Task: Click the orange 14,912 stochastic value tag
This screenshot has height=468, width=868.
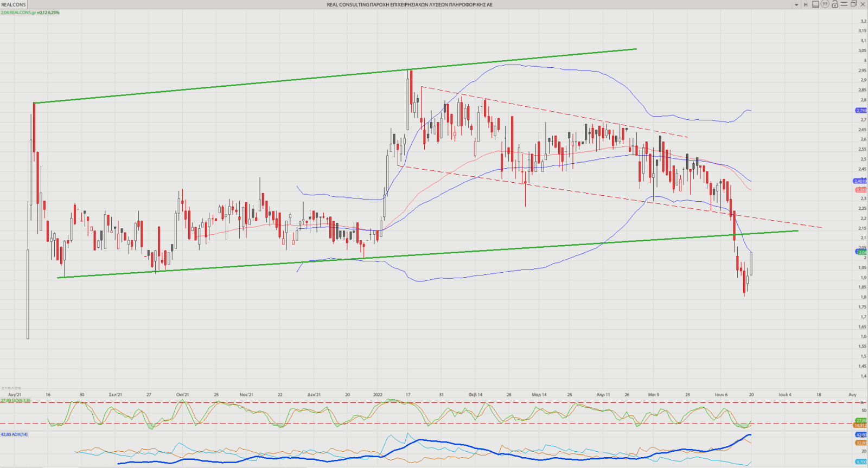Action: 860,425
